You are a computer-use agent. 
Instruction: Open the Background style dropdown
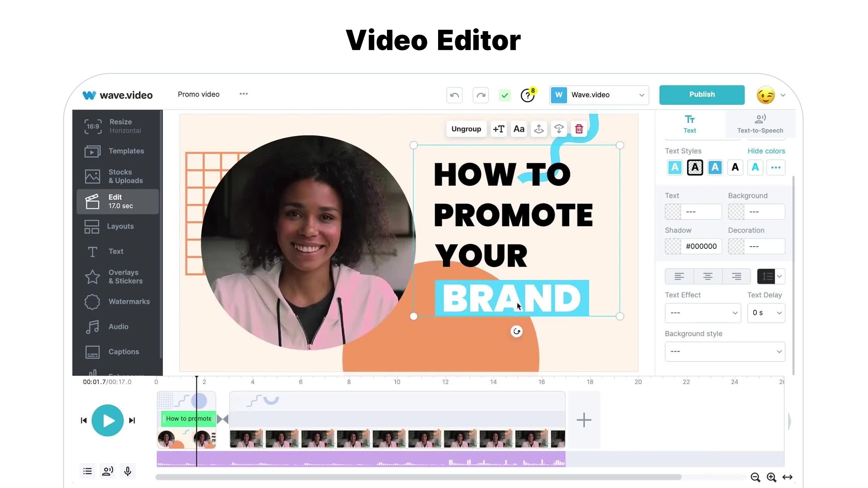click(x=725, y=352)
